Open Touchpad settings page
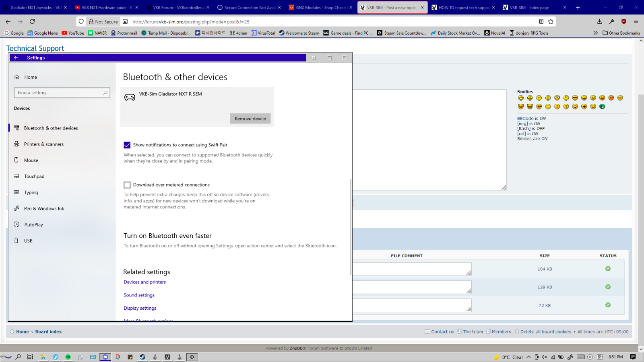 pos(34,177)
